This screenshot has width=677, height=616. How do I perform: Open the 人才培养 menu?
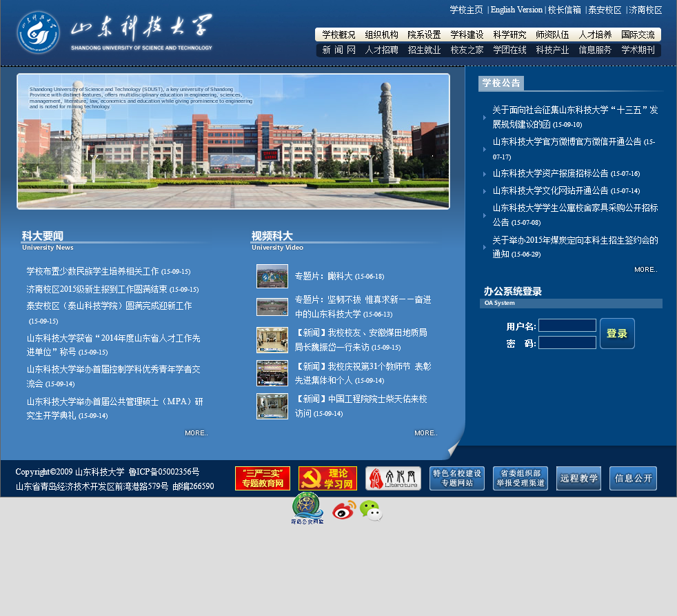pyautogui.click(x=595, y=34)
